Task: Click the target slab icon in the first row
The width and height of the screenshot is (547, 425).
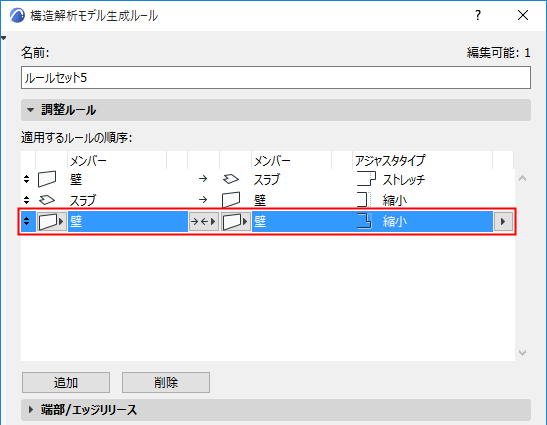Action: click(x=231, y=179)
